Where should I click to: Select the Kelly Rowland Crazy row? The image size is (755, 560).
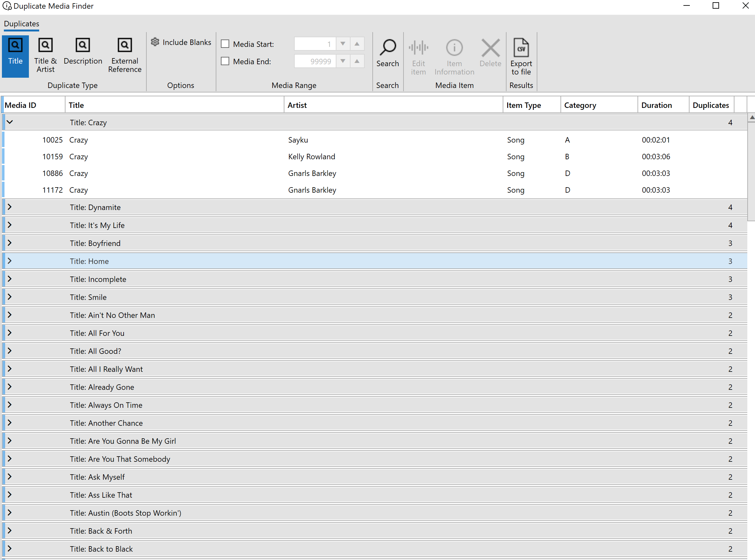(x=311, y=157)
